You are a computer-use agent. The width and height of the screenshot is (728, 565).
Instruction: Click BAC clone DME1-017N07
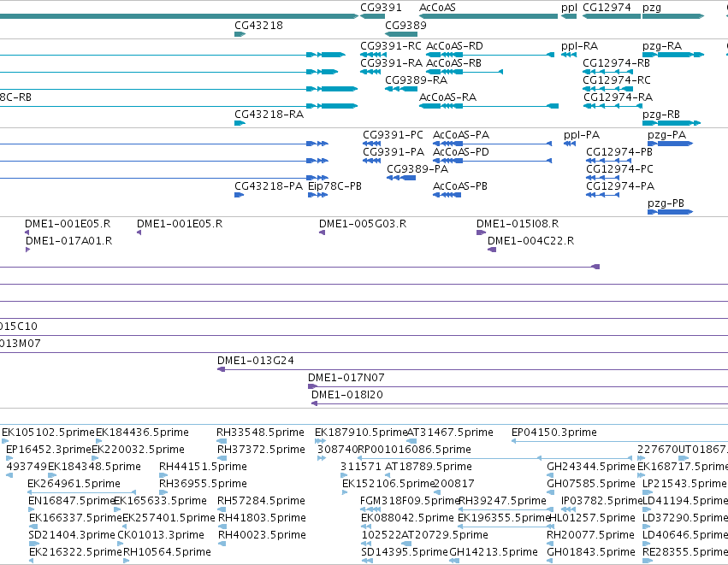tap(518, 387)
